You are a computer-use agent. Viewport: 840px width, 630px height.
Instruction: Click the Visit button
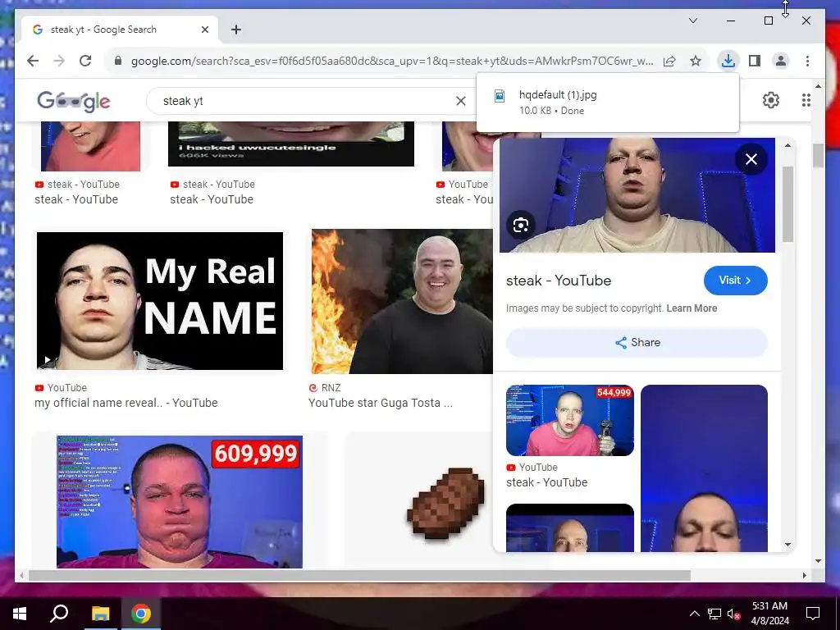[736, 281]
